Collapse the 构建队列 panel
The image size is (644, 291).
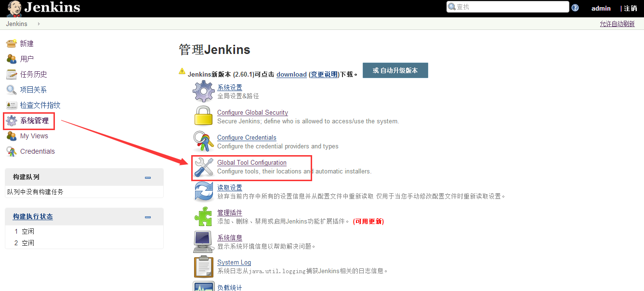(148, 177)
